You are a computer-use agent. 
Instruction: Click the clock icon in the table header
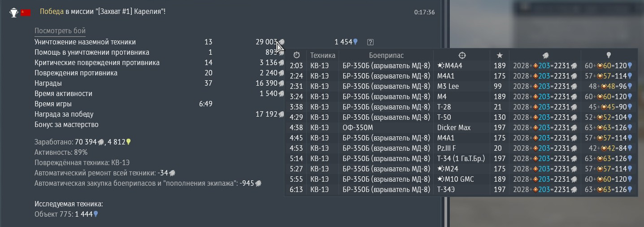pos(296,55)
